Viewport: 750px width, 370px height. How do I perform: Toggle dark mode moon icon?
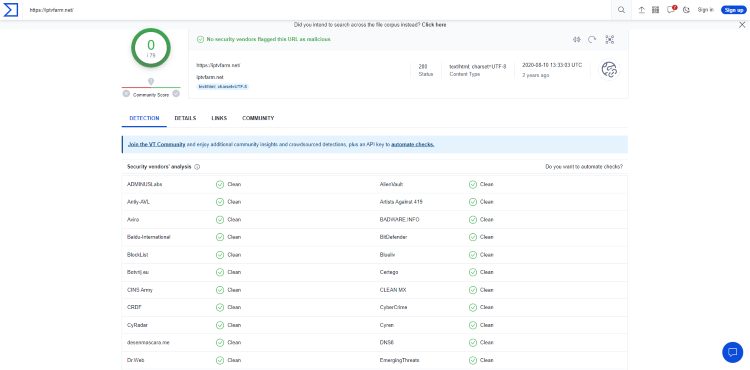(686, 10)
